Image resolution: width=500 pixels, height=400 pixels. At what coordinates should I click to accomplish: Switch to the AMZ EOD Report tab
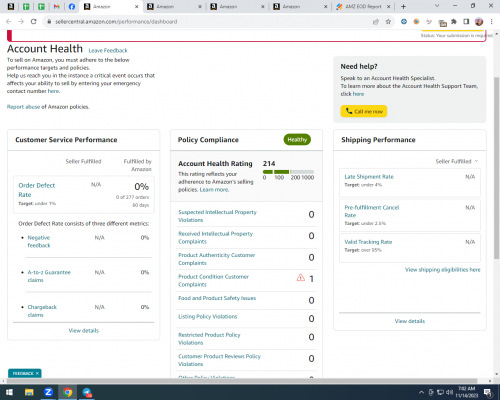click(x=363, y=6)
